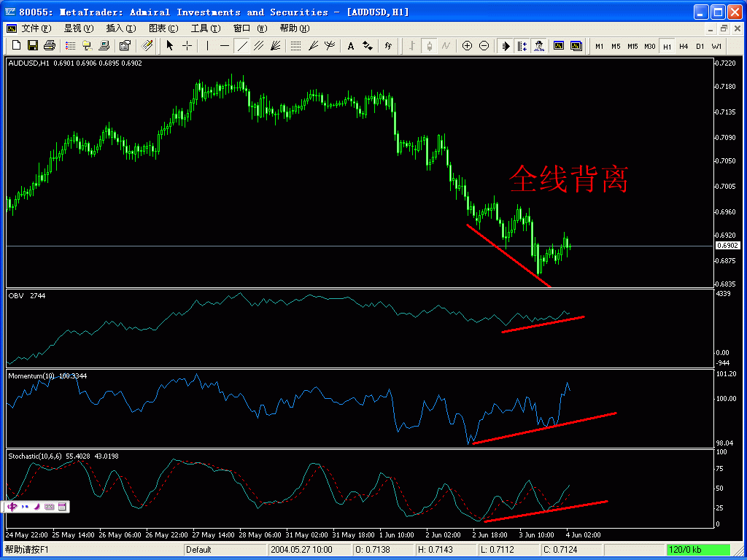Click the Experts face icon in toolbar
The height and width of the screenshot is (560, 747).
click(539, 46)
